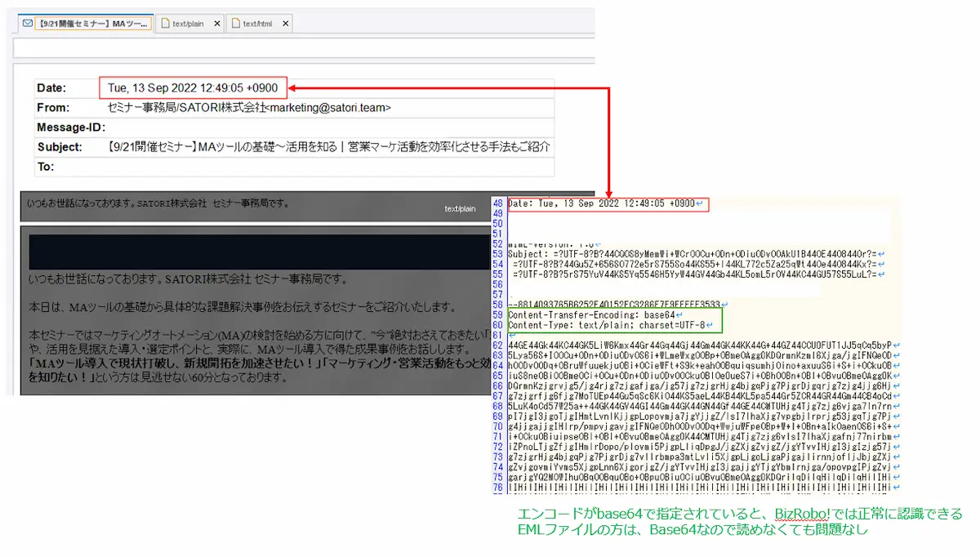Close the text/html tab
980x557 pixels.
pyautogui.click(x=285, y=24)
